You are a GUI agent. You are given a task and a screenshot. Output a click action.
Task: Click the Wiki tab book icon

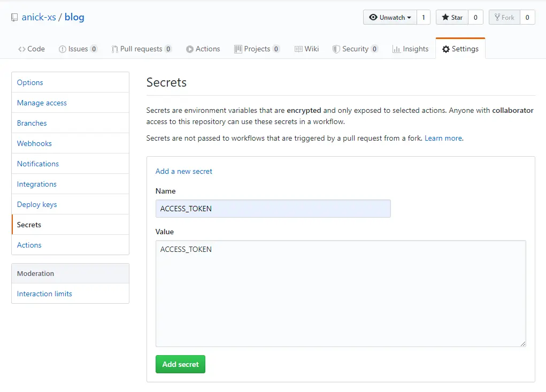tap(298, 49)
